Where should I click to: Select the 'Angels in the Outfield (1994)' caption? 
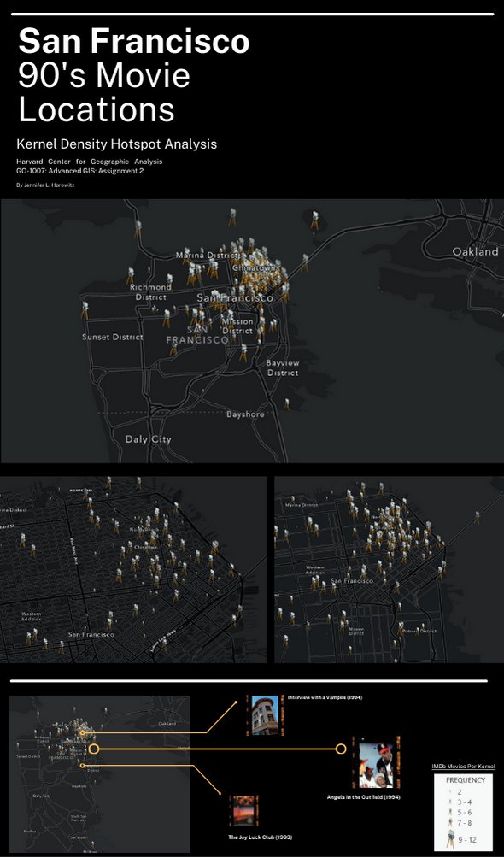[x=363, y=796]
